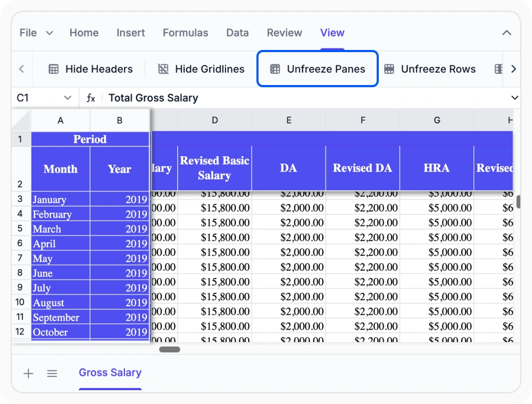The width and height of the screenshot is (532, 404).
Task: Click the August cell
Action: click(x=61, y=302)
